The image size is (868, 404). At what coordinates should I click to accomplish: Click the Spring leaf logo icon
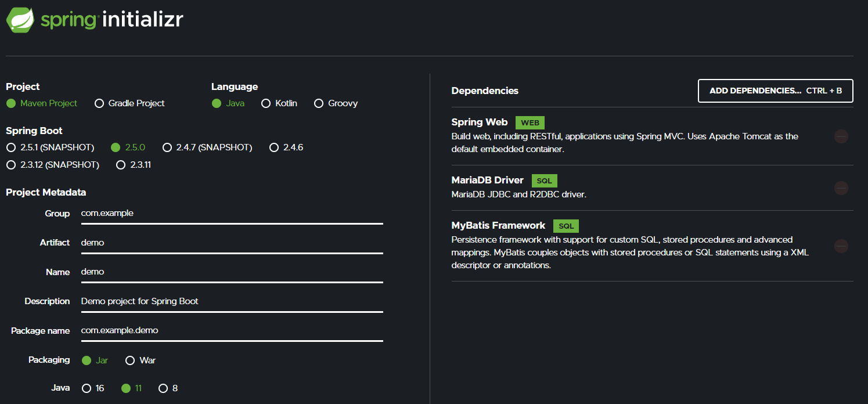20,19
